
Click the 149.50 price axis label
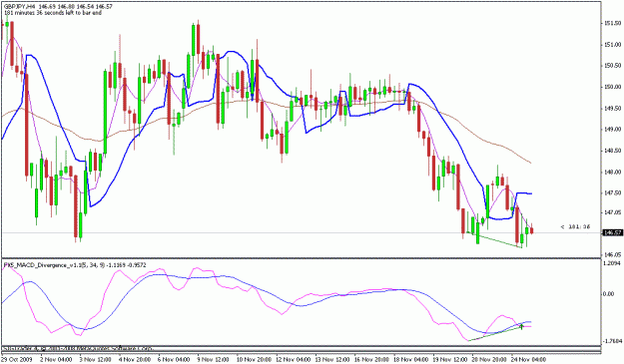613,108
